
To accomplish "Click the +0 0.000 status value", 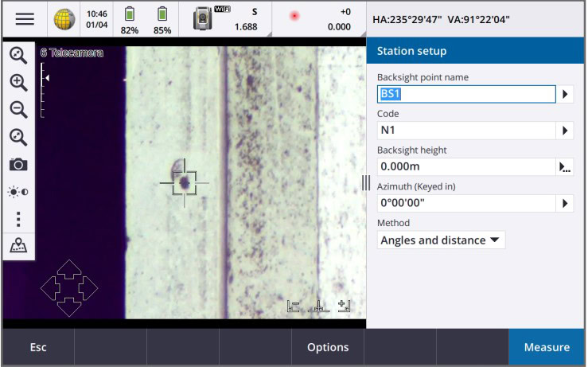I will pyautogui.click(x=339, y=19).
